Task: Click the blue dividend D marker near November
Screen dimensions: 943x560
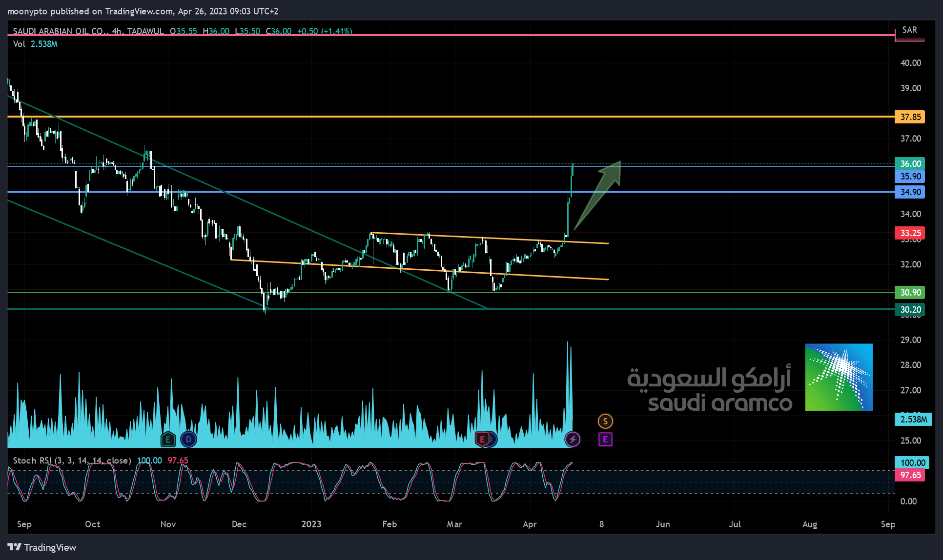Action: tap(188, 440)
